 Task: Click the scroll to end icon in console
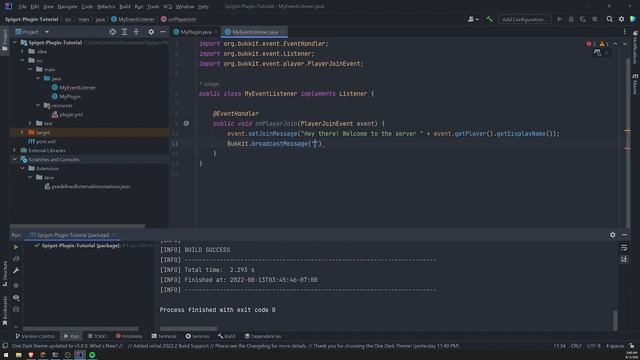[x=624, y=259]
